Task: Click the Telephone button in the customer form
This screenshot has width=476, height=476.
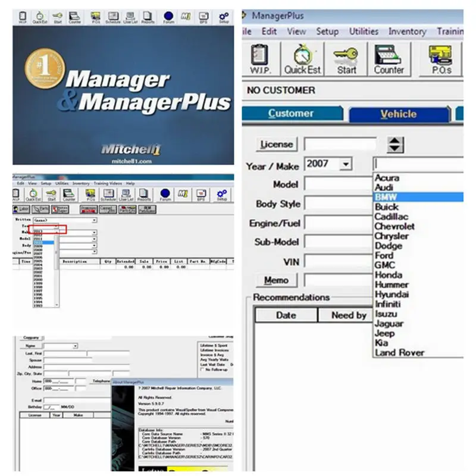Action: point(101,381)
